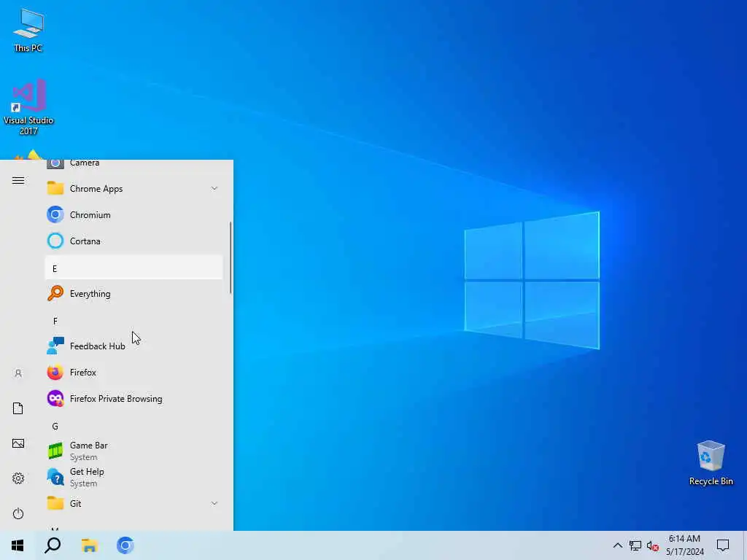Open Cortana from the app list
The image size is (747, 560).
click(x=134, y=241)
